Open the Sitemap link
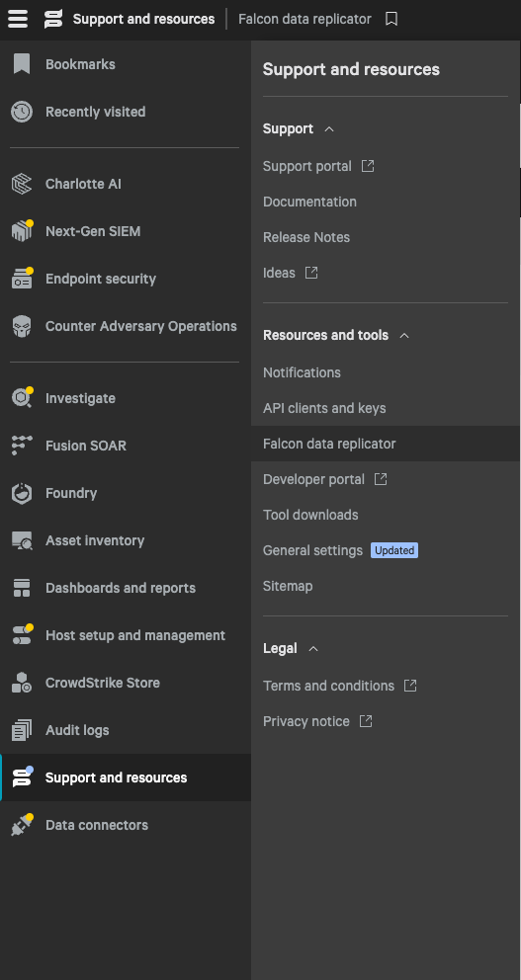Viewport: 521px width, 980px height. (x=288, y=586)
